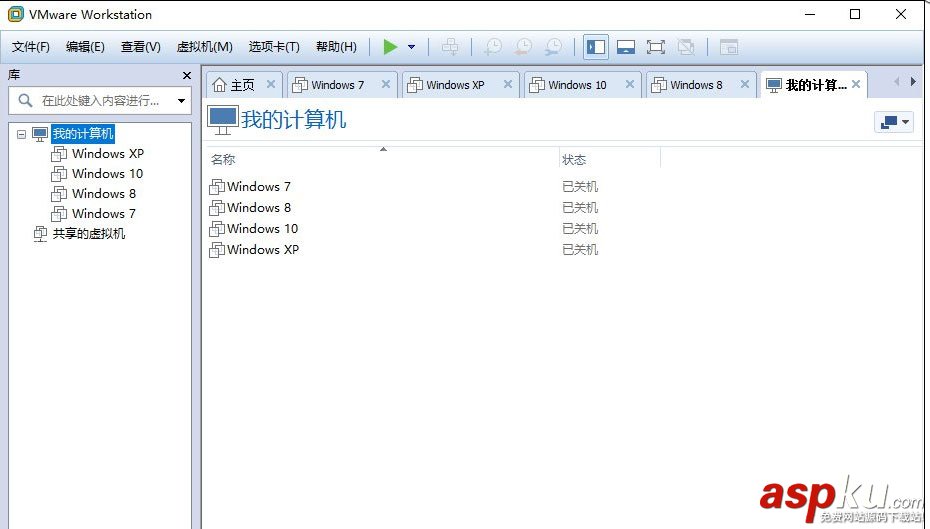Screen dimensions: 930x529
Task: Click 已关机 status of Windows 7
Action: [580, 187]
